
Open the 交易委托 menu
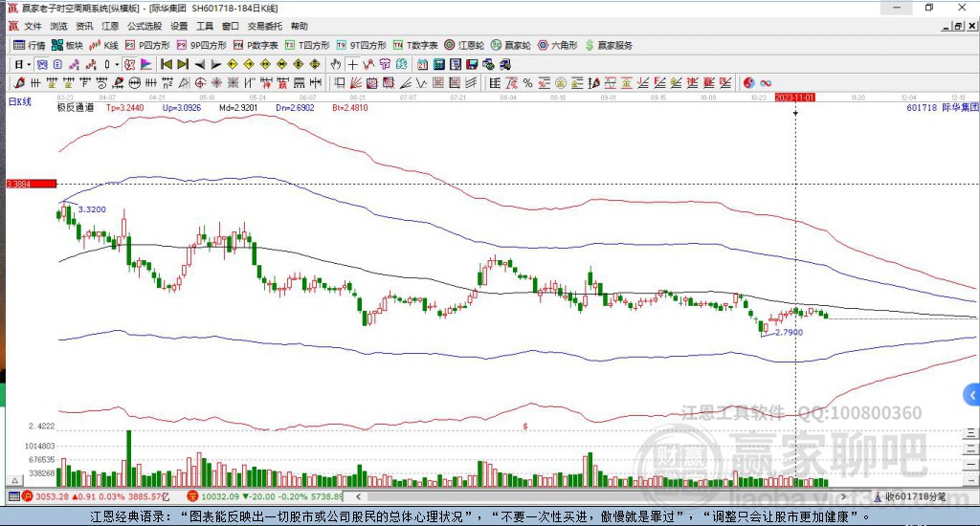tap(264, 26)
